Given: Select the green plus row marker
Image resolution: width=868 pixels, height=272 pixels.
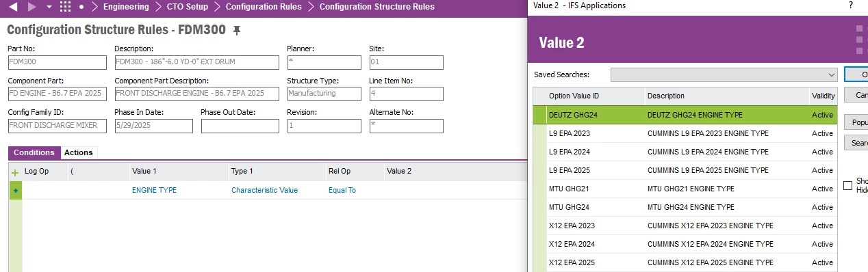Looking at the screenshot, I should coord(15,191).
